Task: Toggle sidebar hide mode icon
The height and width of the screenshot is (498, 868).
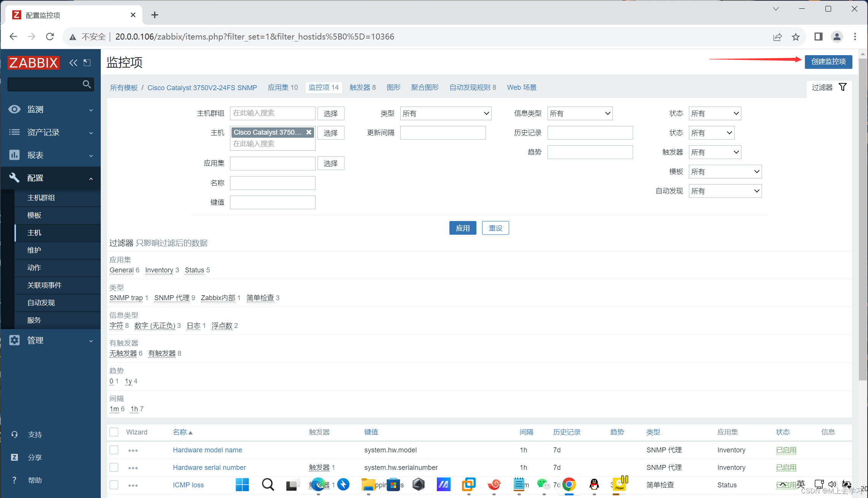Action: coord(87,63)
